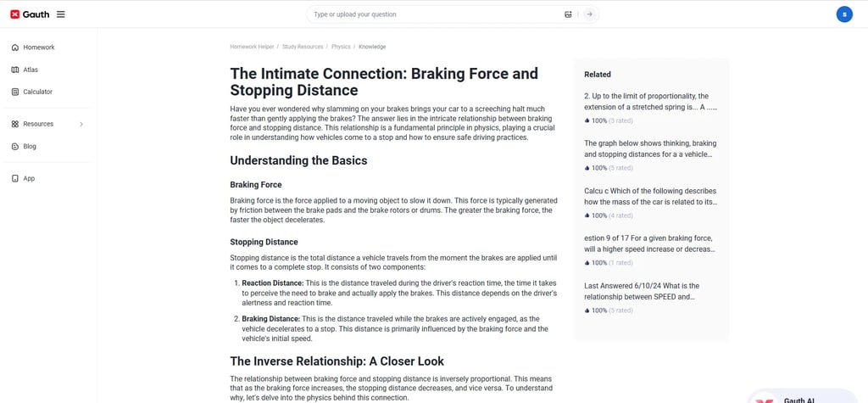Click the image upload icon in search bar
Viewport: 868px width, 403px height.
[x=568, y=14]
